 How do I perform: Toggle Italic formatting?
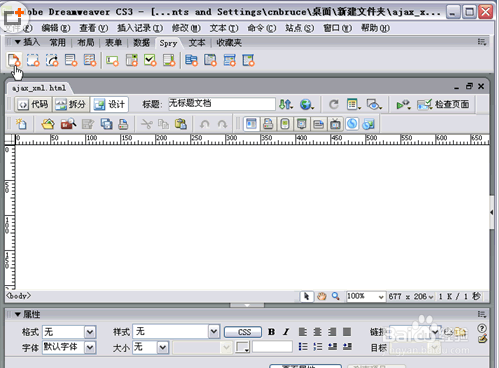(x=286, y=332)
